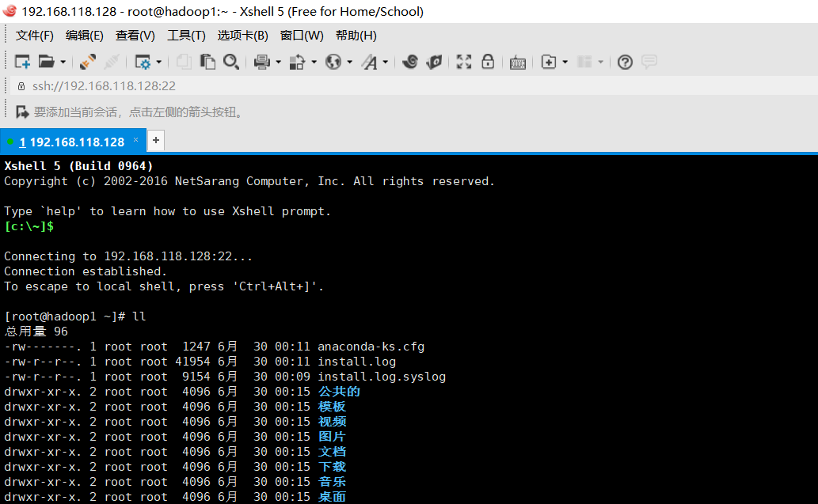Viewport: 818px width, 504px height.
Task: Click the new tab plus-page icon
Action: coord(549,62)
